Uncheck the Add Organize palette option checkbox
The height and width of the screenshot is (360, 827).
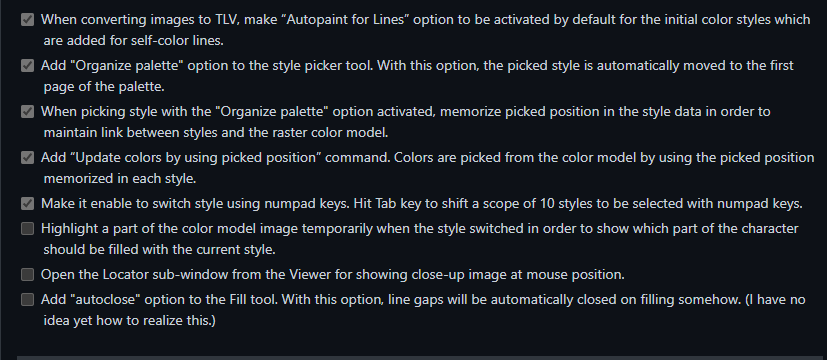coord(27,66)
